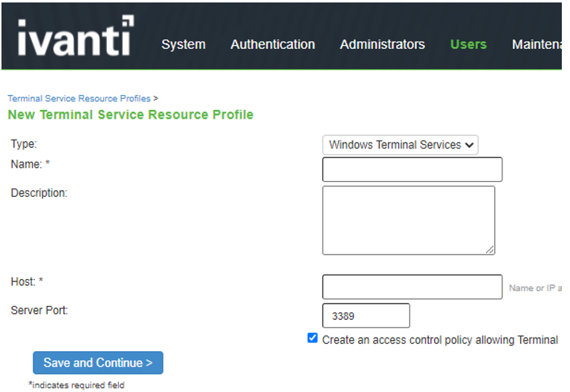
Task: Open the System menu
Action: 184,45
